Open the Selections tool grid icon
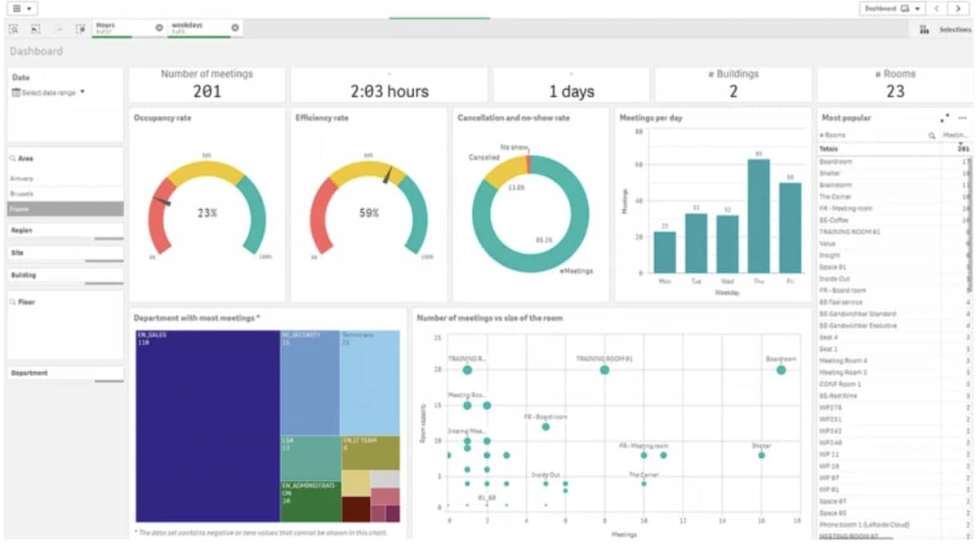Viewport: 980px width, 551px height. pyautogui.click(x=924, y=29)
